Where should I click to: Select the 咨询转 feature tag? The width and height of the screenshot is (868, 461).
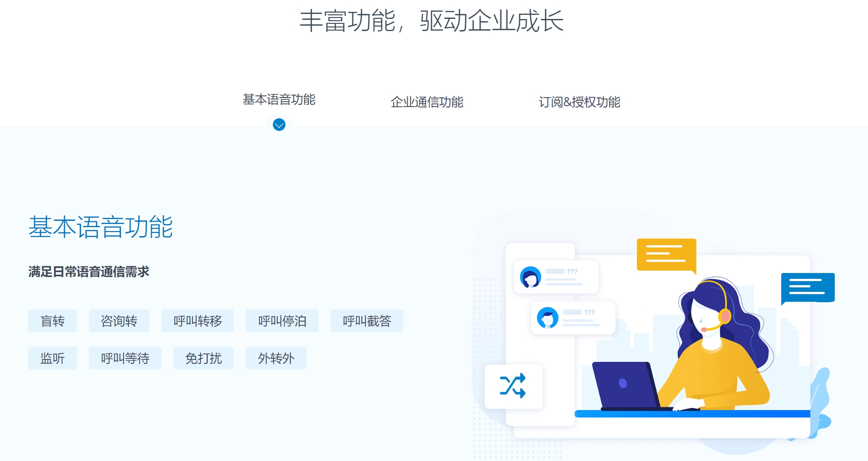tap(119, 321)
